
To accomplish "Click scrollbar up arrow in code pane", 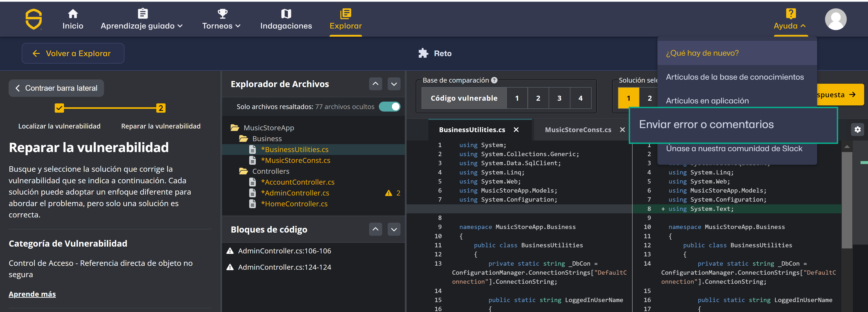I will (x=847, y=147).
